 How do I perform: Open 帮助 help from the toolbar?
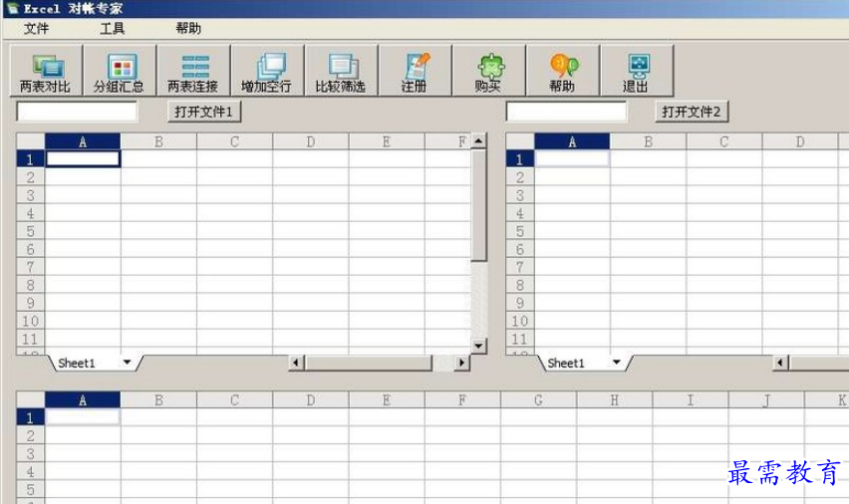[562, 72]
